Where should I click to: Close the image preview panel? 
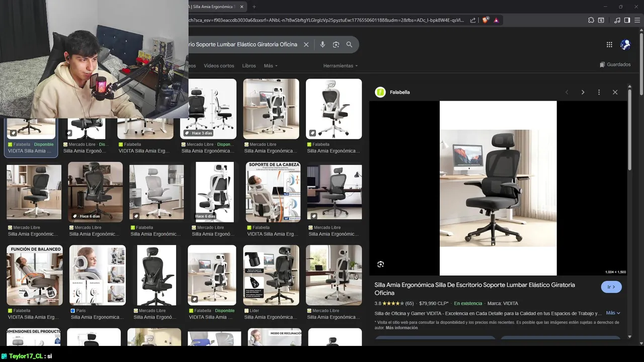click(x=615, y=92)
